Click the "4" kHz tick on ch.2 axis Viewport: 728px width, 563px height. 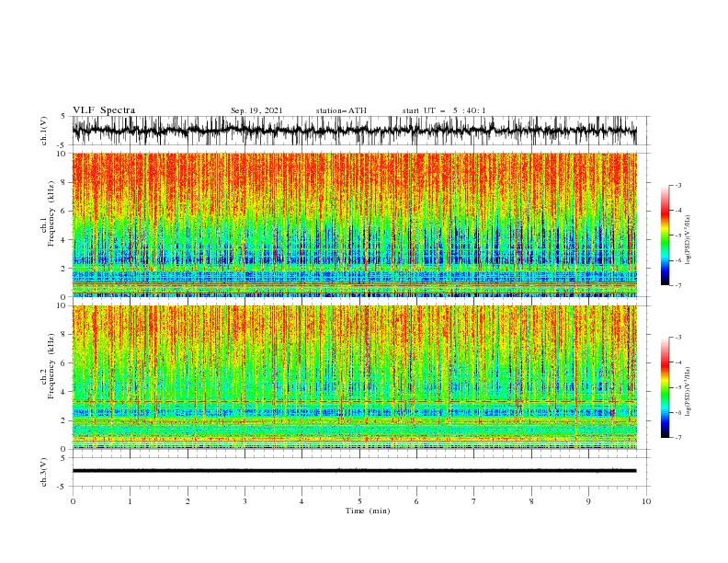click(64, 392)
